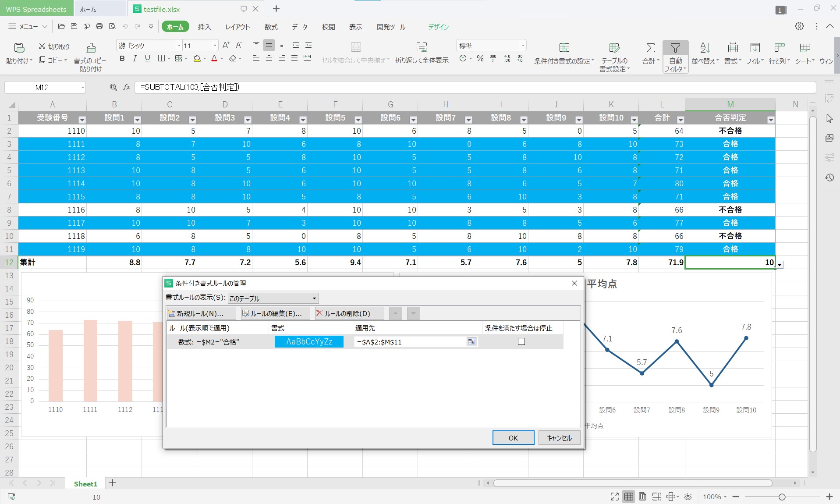
Task: Click ルールの編集(E)... button
Action: 275,313
